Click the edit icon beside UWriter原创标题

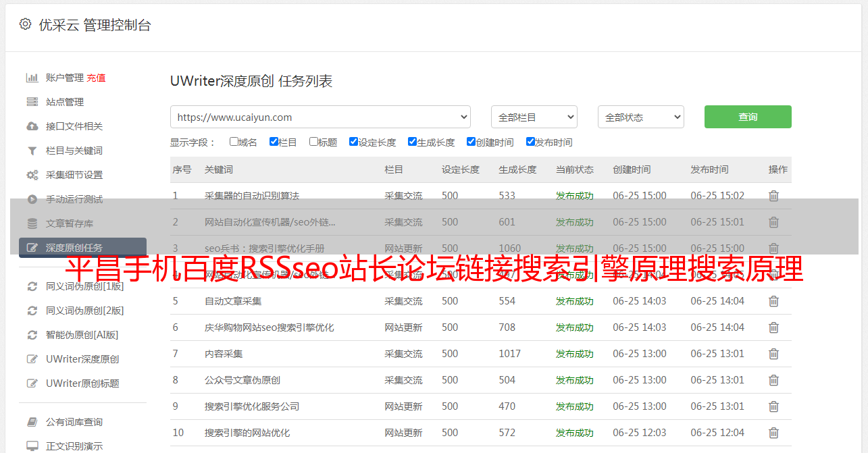pos(32,383)
